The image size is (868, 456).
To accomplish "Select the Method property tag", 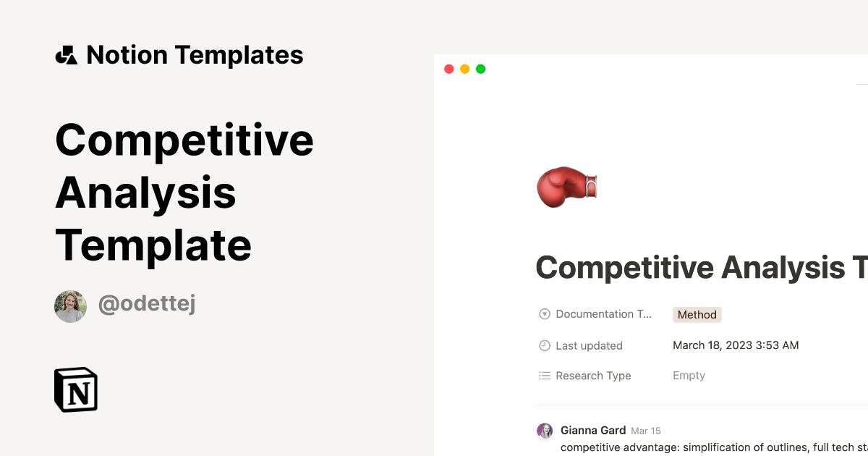I will tap(697, 314).
